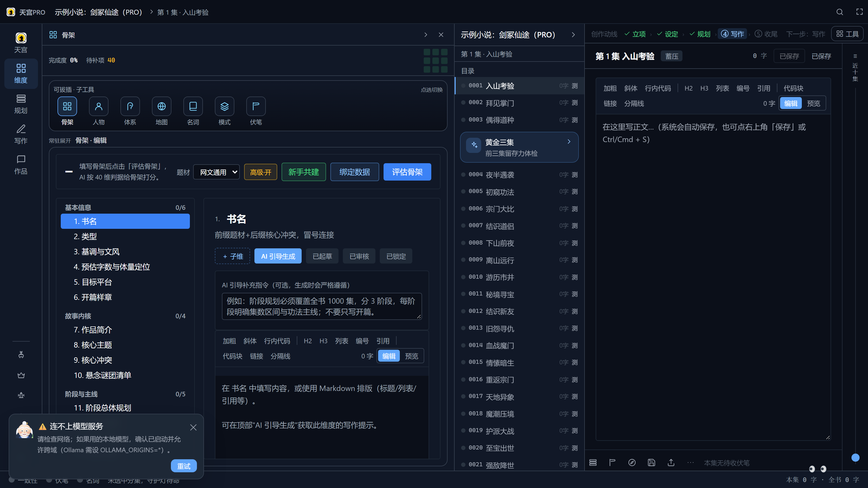Click 重试 in the model error toast
The height and width of the screenshot is (488, 868).
184,466
